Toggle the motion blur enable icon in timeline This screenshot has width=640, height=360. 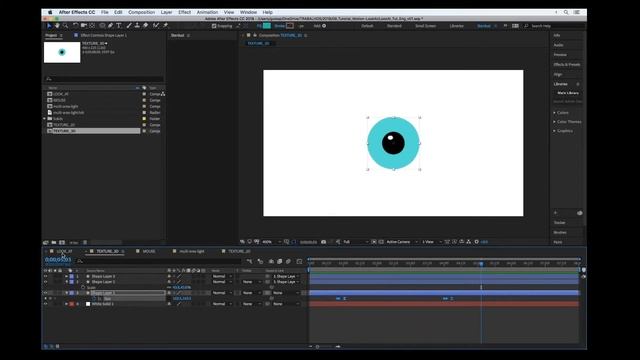[x=288, y=261]
